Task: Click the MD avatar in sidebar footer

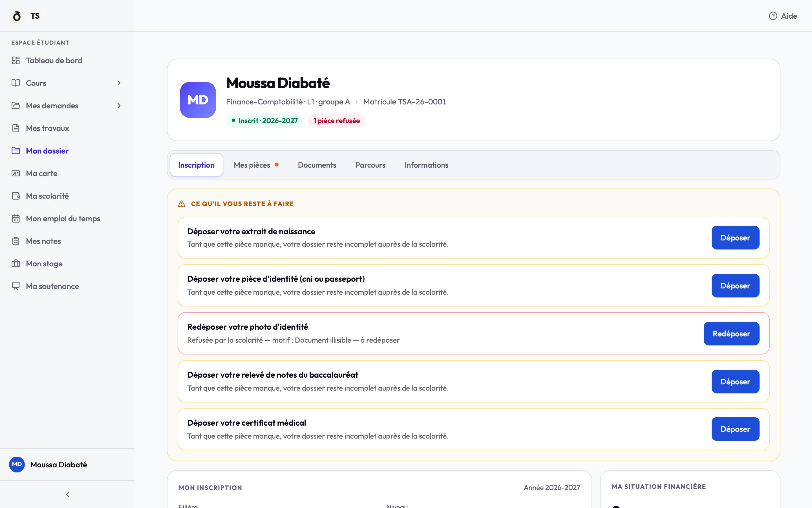Action: [17, 464]
